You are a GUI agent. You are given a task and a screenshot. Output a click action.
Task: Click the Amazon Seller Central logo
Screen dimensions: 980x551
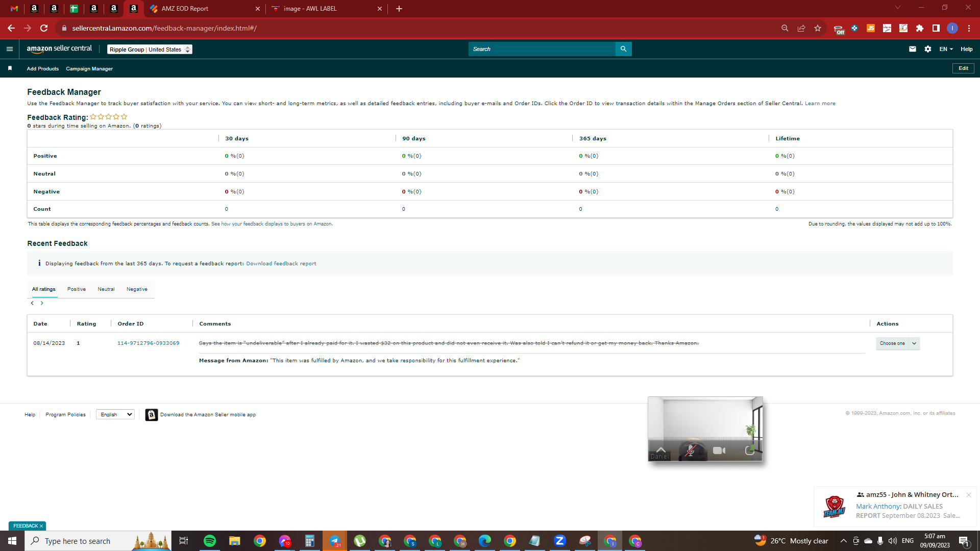coord(59,49)
